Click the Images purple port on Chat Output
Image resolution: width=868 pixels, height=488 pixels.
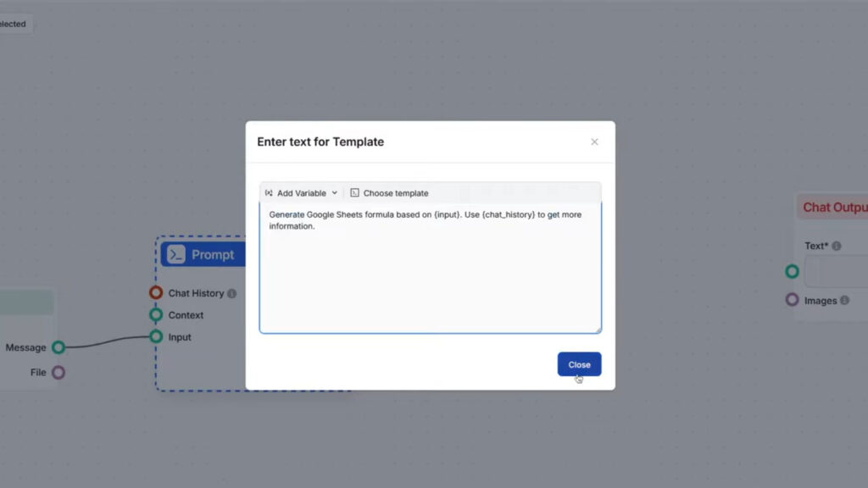click(792, 299)
